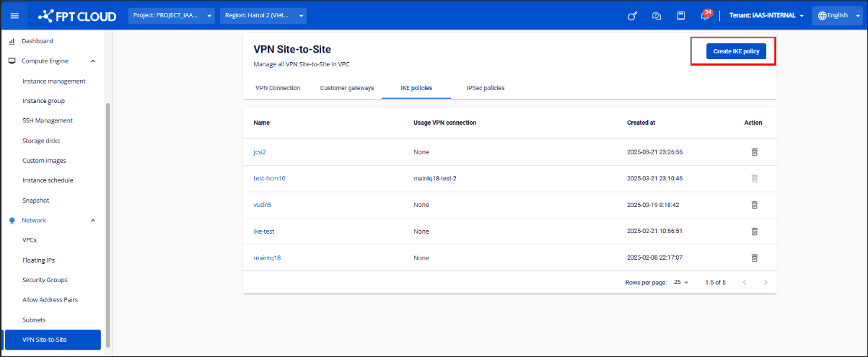The image size is (868, 357).
Task: Open Floating IPs in sidebar
Action: pyautogui.click(x=38, y=260)
